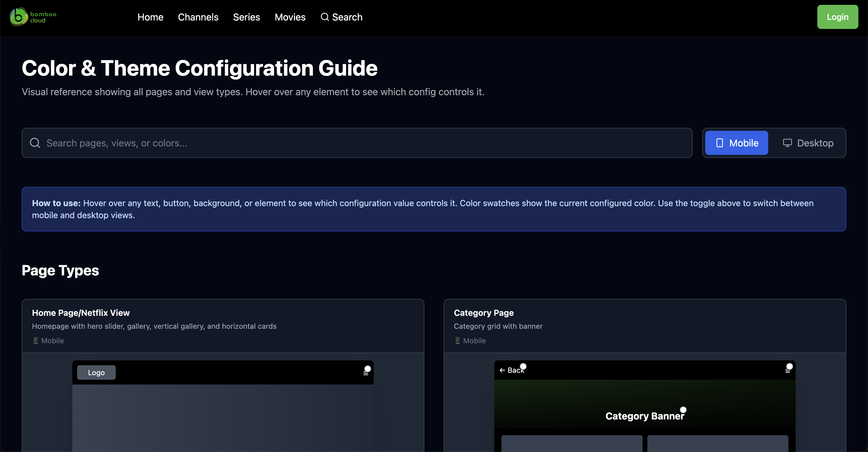Click the monitor icon on Desktop toggle
Screen dimensions: 868x452
[787, 143]
